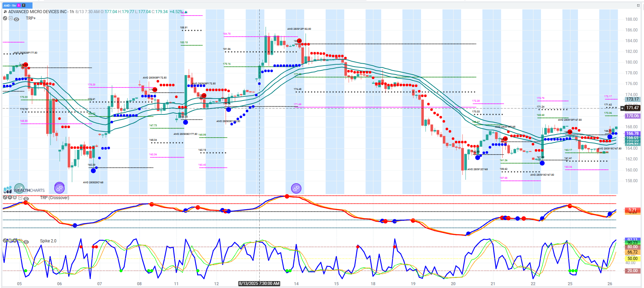Click the symbol icon before ADVANCED MICRO DEVICES
Image resolution: width=644 pixels, height=288 pixels.
pyautogui.click(x=5, y=12)
